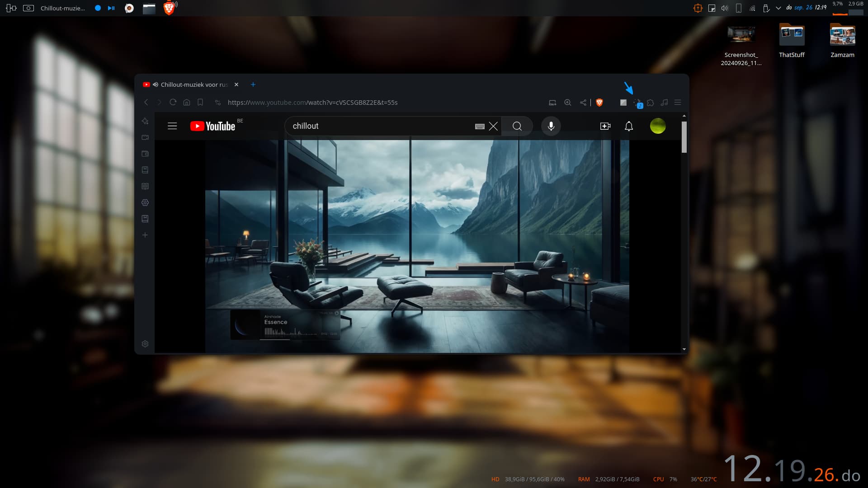Click the YouTube Create video icon
This screenshot has width=868, height=488.
click(605, 126)
